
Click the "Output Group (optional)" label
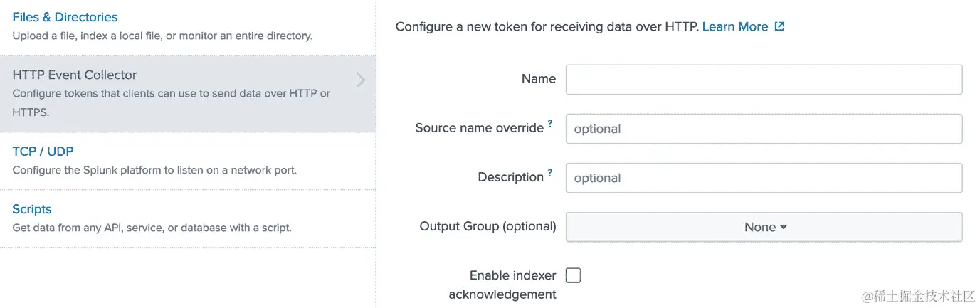(488, 226)
